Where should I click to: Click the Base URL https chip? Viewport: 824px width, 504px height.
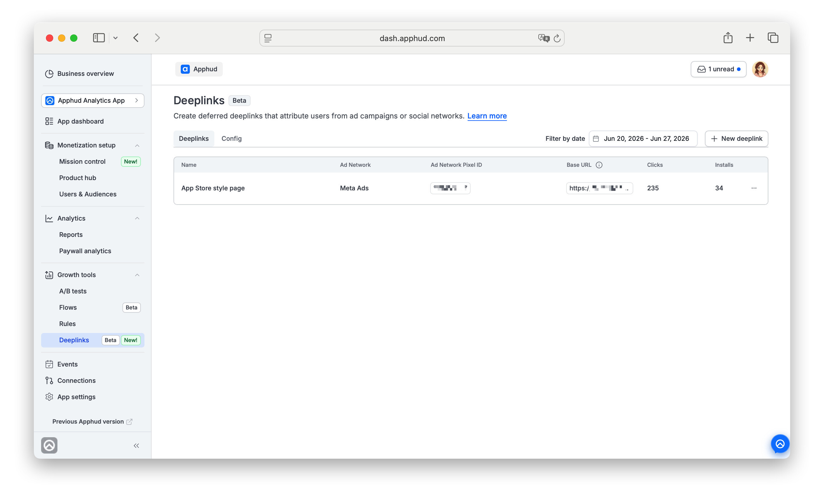[599, 188]
